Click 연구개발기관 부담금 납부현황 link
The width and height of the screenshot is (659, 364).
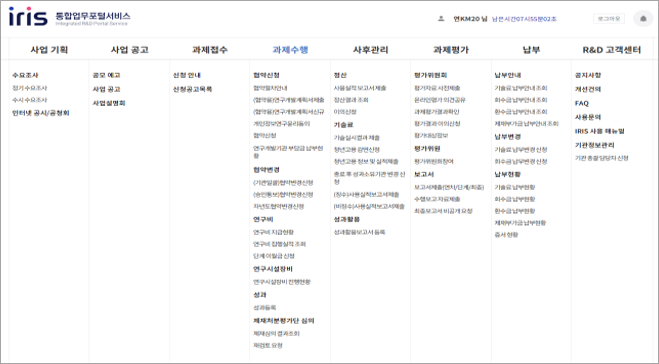click(x=288, y=152)
